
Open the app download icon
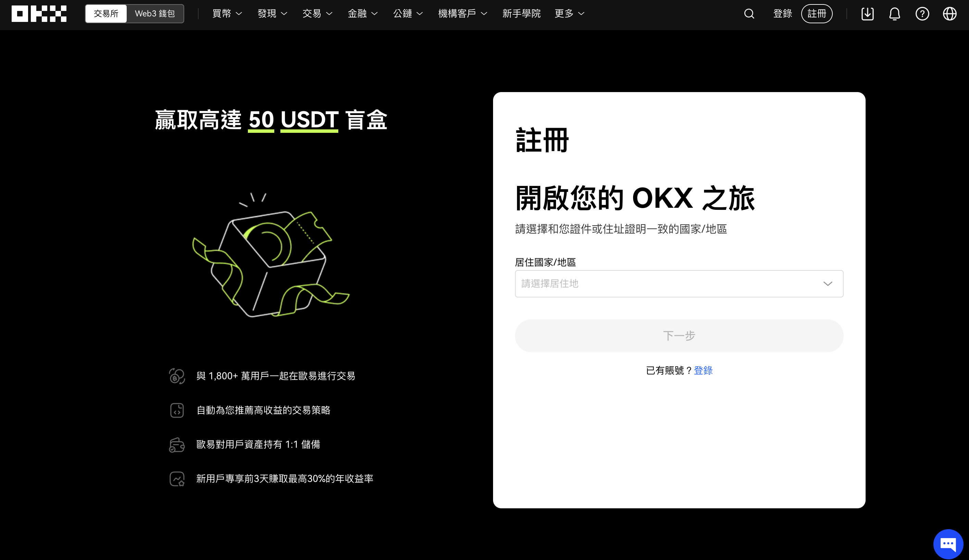click(868, 14)
